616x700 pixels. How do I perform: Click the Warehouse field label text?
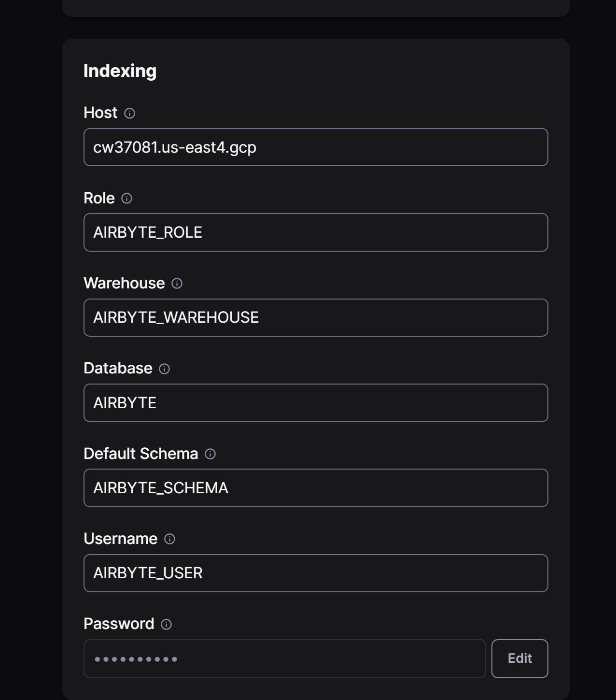124,283
